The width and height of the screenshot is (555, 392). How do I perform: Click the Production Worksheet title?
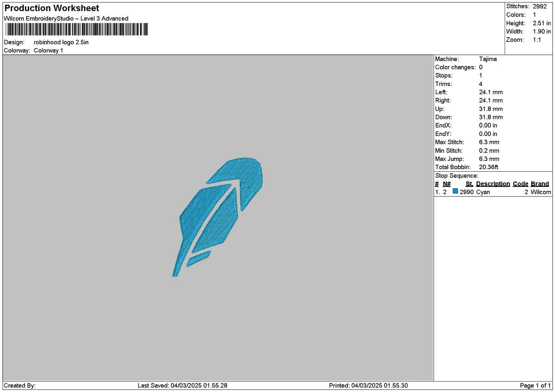tap(51, 8)
